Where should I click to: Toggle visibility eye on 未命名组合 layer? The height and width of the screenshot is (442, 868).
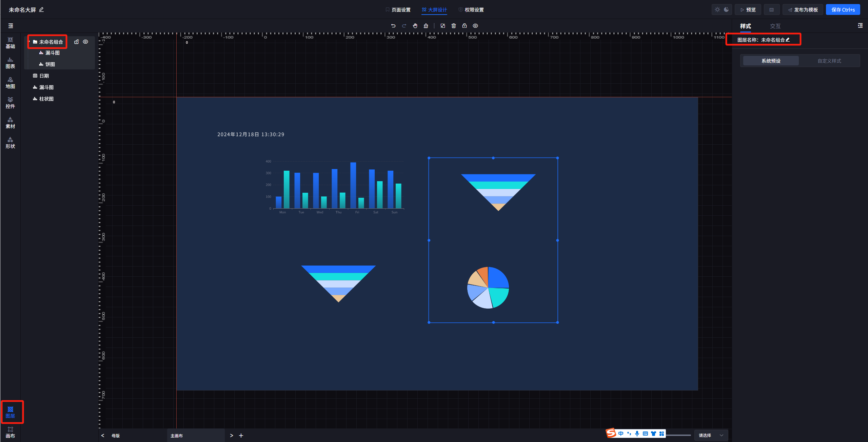(85, 42)
